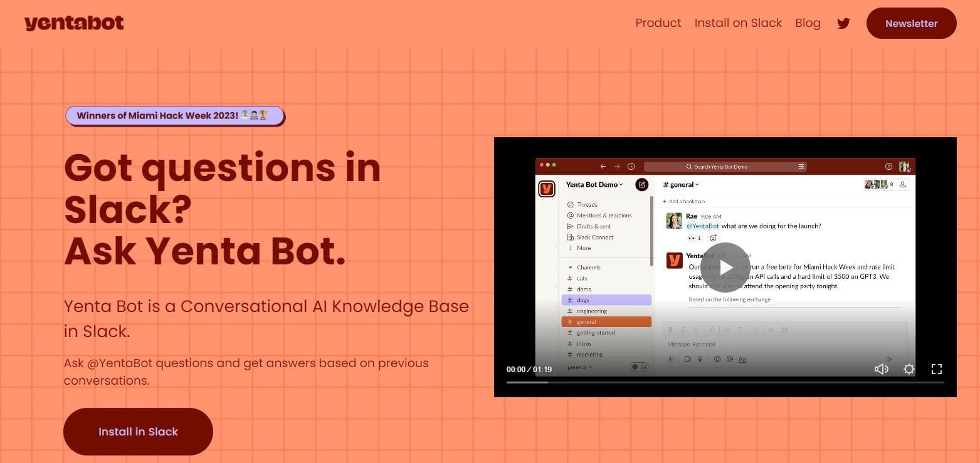Select the highlighted dogs channel

(x=606, y=300)
